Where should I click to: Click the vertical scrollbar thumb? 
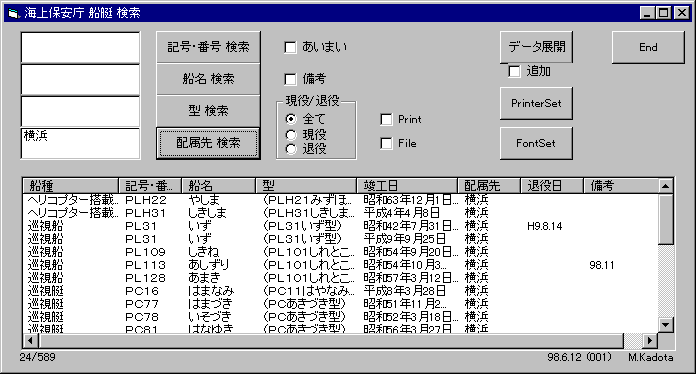click(665, 219)
